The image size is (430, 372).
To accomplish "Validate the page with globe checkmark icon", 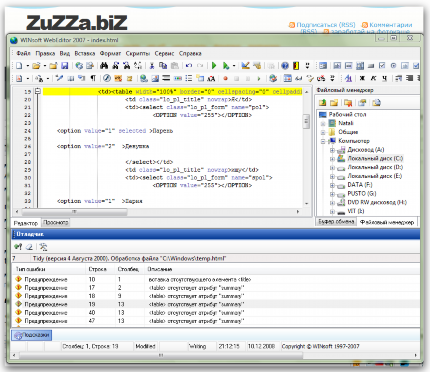I will coord(273,78).
